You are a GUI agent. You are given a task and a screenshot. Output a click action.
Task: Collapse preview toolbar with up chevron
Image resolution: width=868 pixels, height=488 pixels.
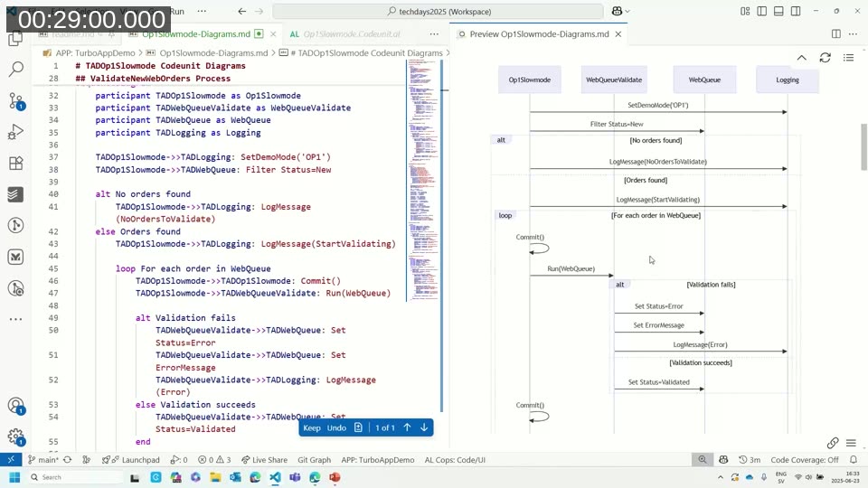(802, 58)
